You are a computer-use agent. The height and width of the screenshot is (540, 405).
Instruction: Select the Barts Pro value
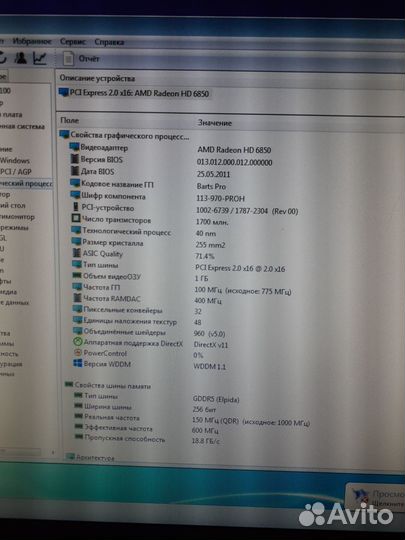tap(211, 186)
